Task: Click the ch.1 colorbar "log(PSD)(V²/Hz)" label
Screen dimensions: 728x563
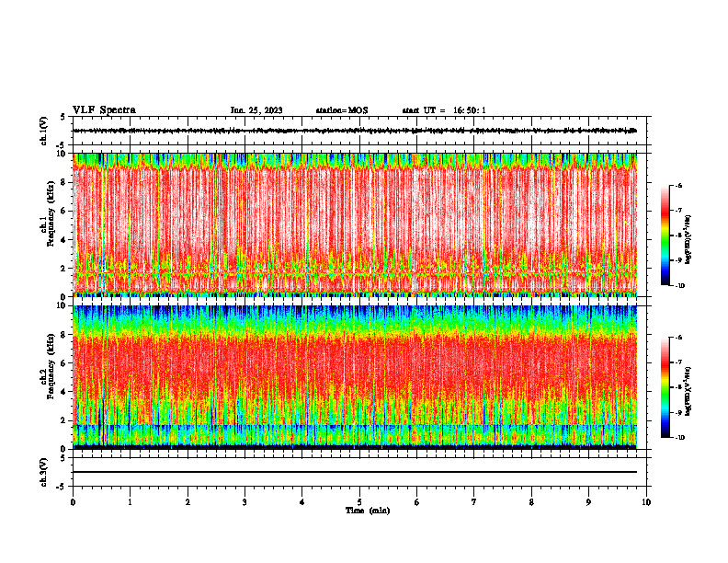Action: coord(688,240)
